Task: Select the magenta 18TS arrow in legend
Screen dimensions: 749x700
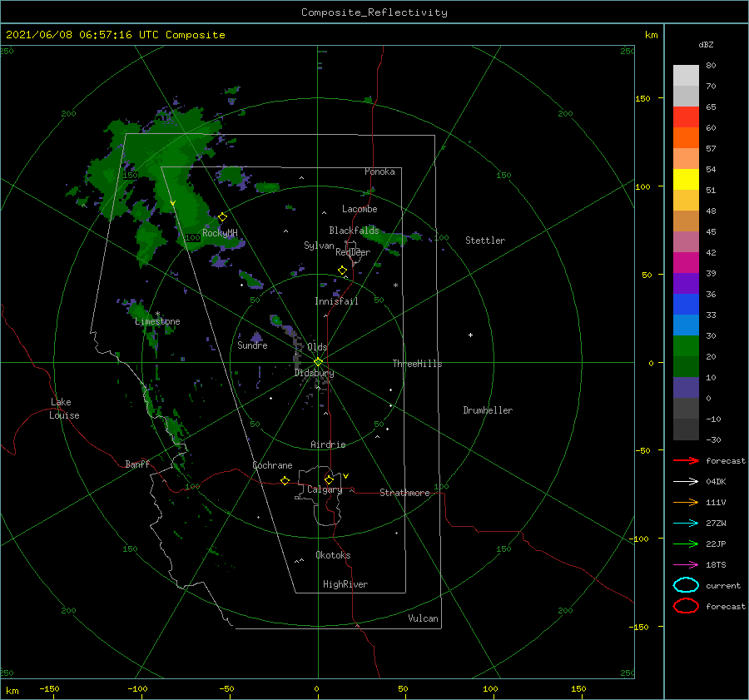Action: (x=686, y=565)
